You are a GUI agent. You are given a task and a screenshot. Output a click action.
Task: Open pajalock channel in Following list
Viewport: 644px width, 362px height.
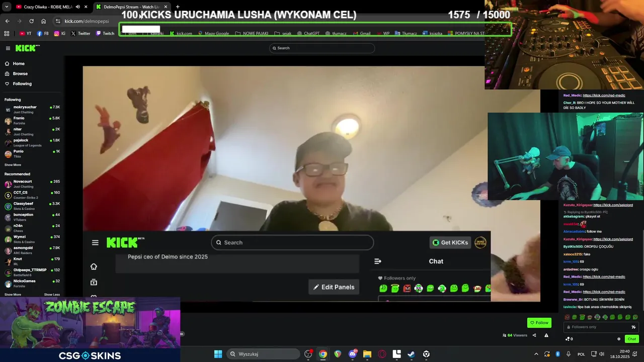coord(32,142)
